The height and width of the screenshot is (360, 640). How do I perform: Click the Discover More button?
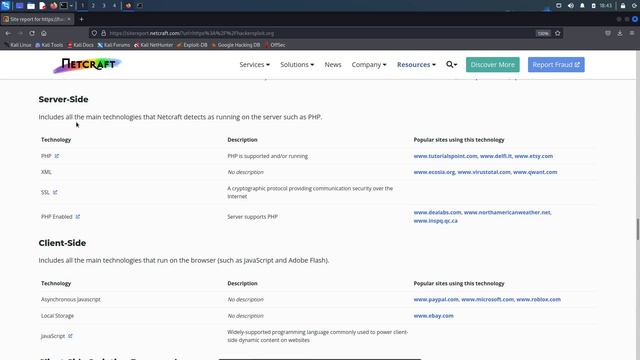493,64
